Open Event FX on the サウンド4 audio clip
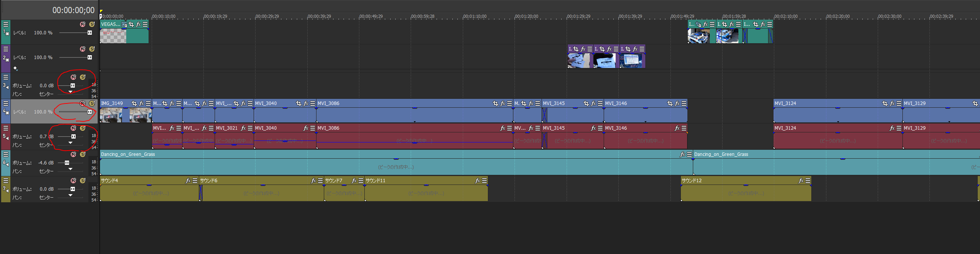Screen dimensions: 980x254 [188, 181]
